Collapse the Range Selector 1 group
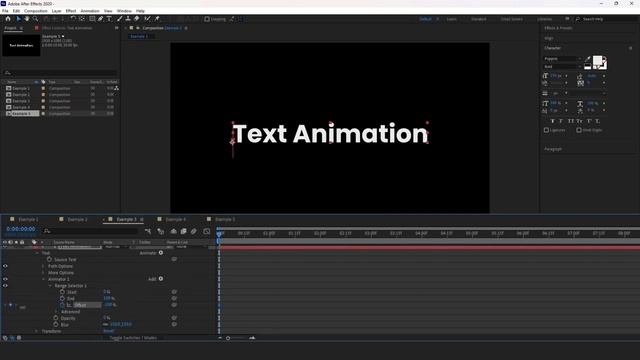 [50, 286]
